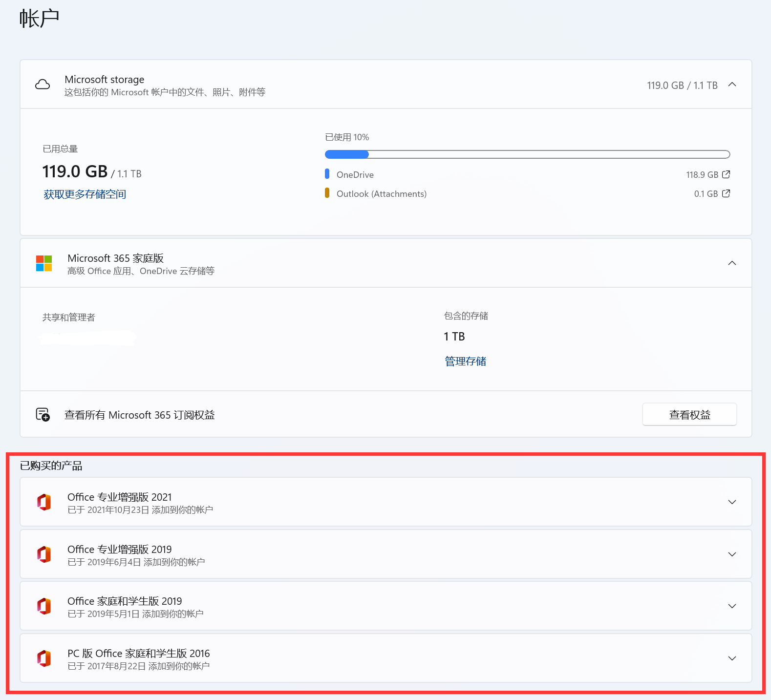Click the blue OneDrive legend marker
Viewport: 771px width, 700px height.
point(327,174)
